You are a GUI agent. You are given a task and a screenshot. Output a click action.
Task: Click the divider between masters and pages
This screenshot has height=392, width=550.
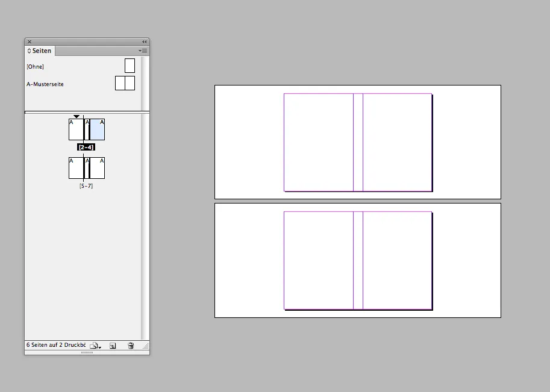[x=84, y=112]
